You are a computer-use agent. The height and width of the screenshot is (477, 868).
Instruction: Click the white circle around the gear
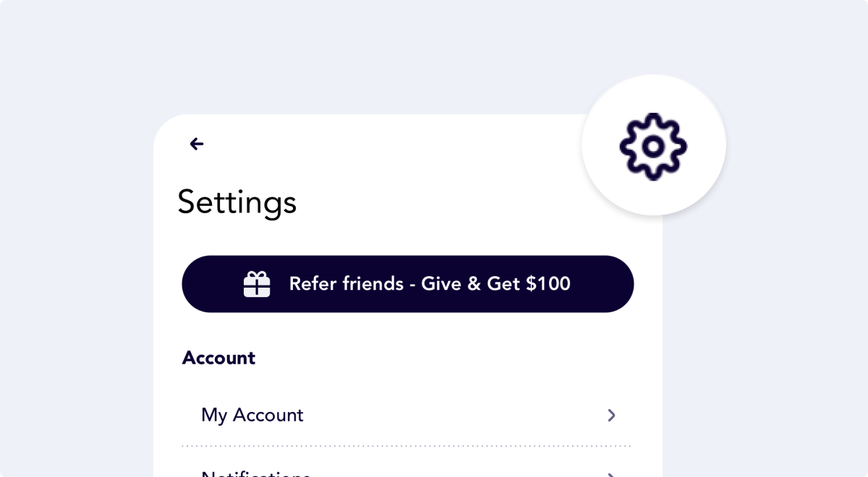[654, 145]
